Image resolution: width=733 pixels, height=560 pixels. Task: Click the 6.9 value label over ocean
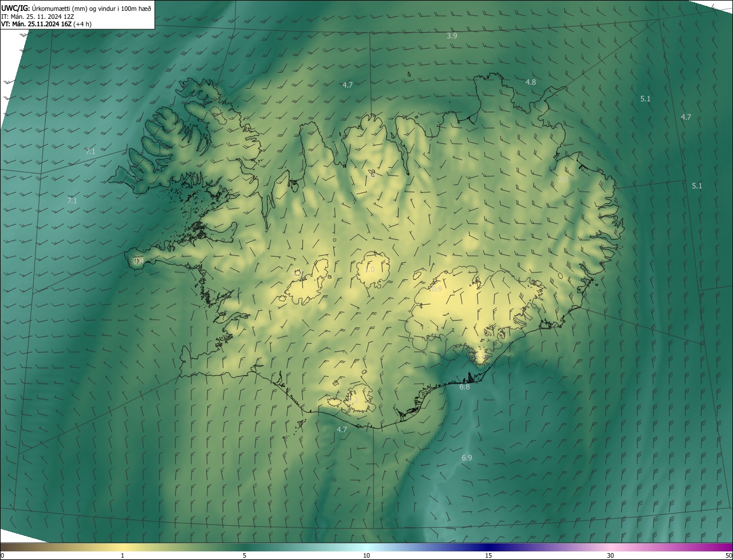click(x=467, y=458)
